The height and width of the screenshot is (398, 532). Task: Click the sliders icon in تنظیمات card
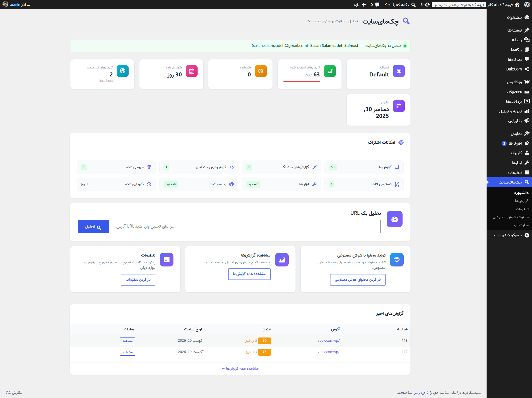pos(167,260)
